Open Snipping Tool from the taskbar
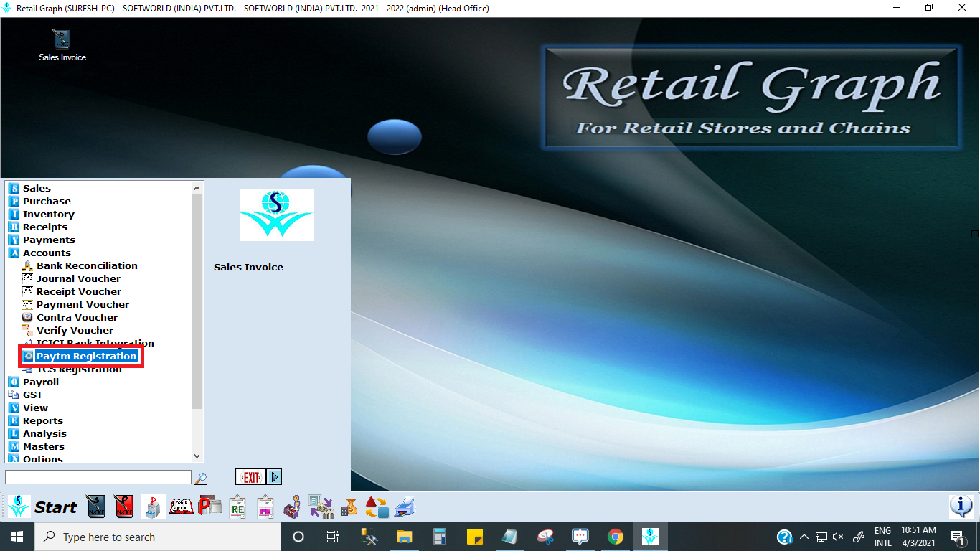The height and width of the screenshot is (551, 980). click(x=545, y=537)
